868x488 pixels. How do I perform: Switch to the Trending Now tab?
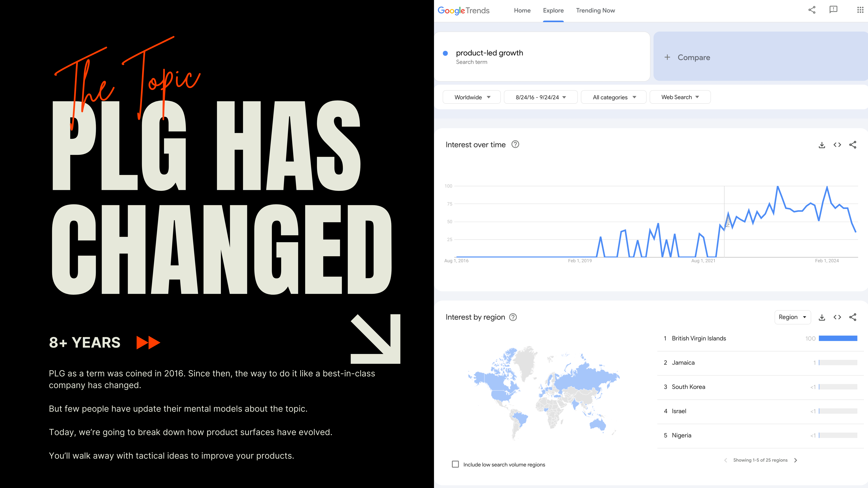coord(595,10)
